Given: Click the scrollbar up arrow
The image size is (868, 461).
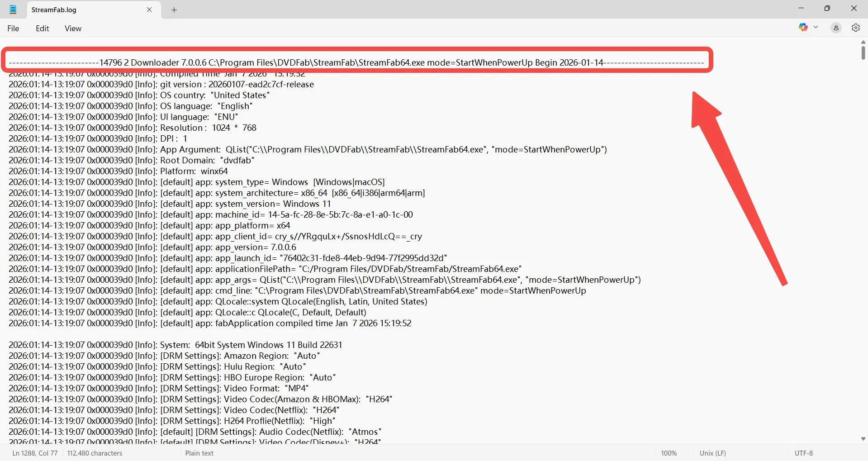Looking at the screenshot, I should tap(863, 42).
